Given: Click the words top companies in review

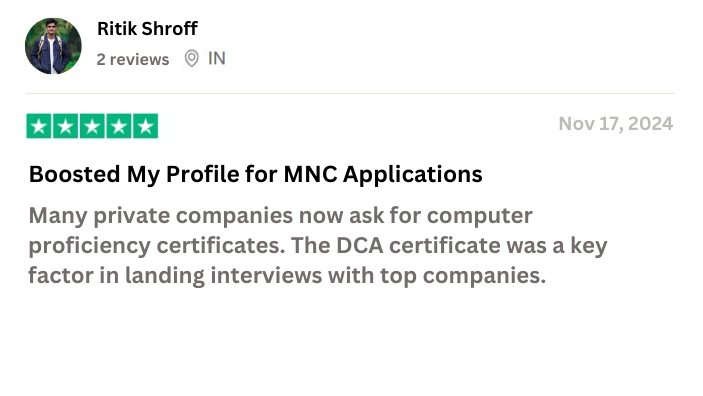Looking at the screenshot, I should point(463,275).
